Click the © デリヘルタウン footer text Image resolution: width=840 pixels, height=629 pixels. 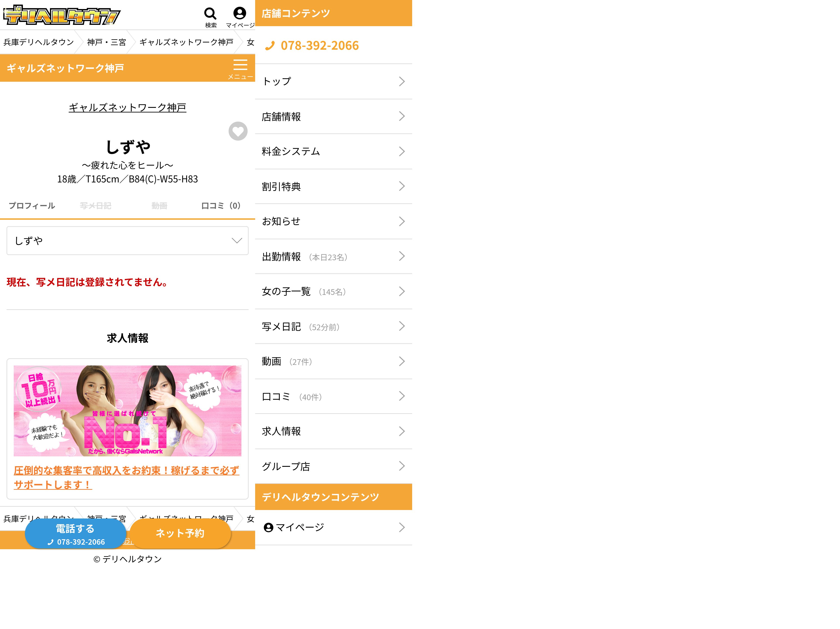(128, 559)
